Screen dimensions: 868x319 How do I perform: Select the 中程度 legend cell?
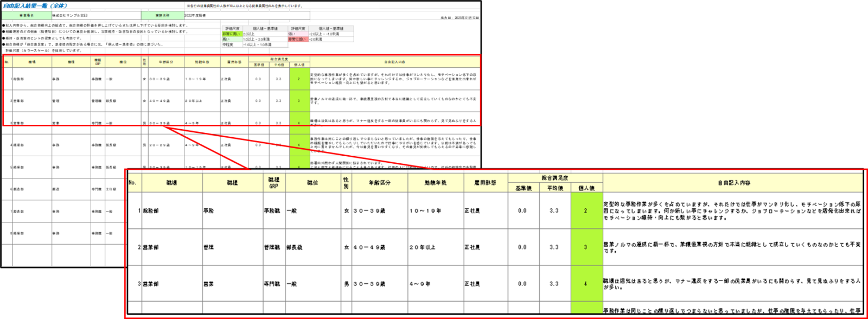point(231,44)
